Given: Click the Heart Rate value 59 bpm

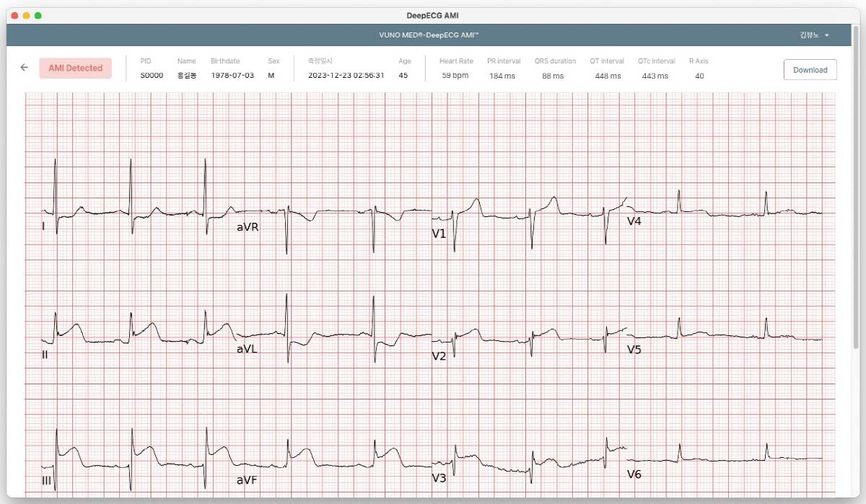Looking at the screenshot, I should click(x=455, y=76).
